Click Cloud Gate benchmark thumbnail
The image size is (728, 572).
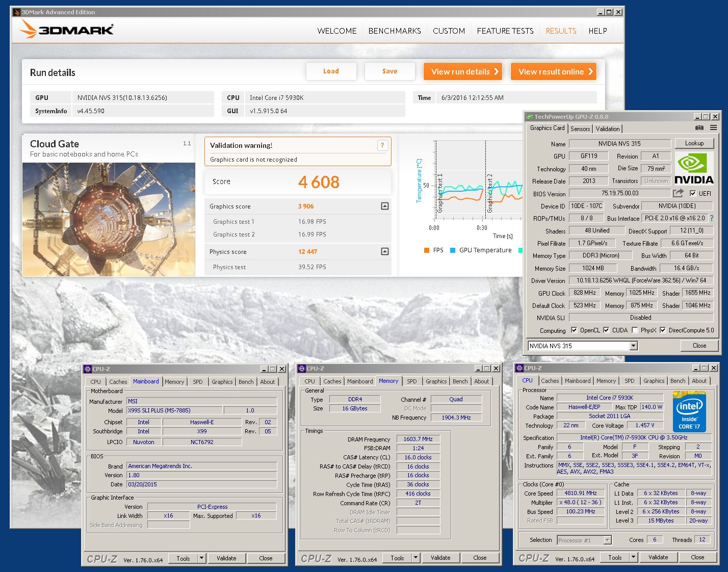(x=109, y=219)
